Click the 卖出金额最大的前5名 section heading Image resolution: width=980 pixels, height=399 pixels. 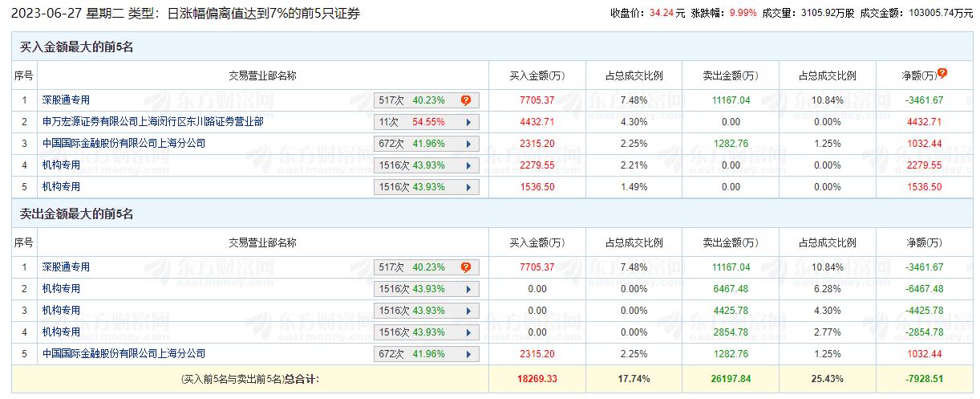click(76, 214)
